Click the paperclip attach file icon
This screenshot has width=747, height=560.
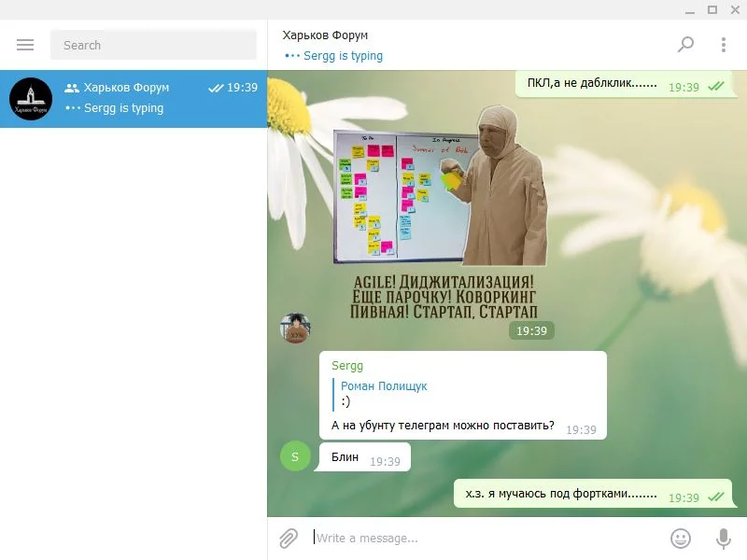(289, 539)
